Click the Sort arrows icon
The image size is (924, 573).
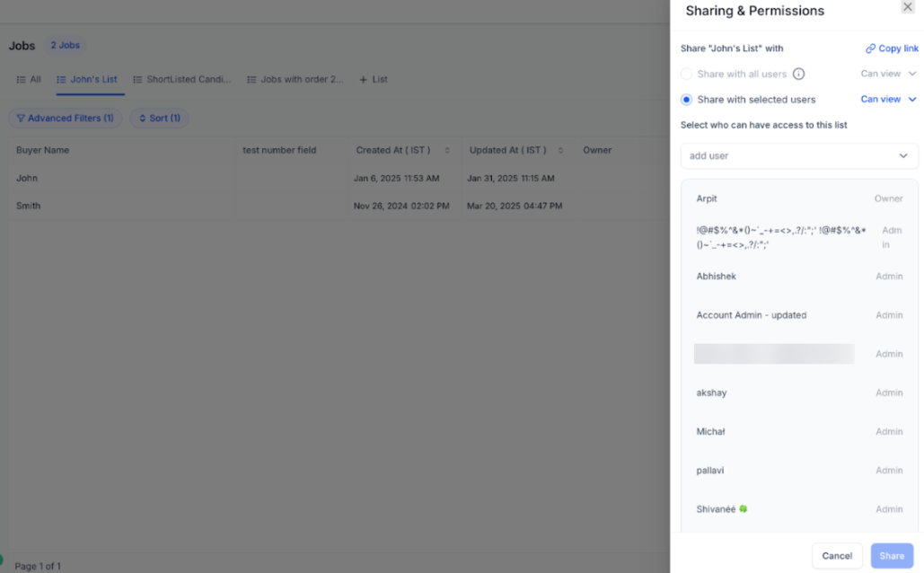tap(142, 119)
